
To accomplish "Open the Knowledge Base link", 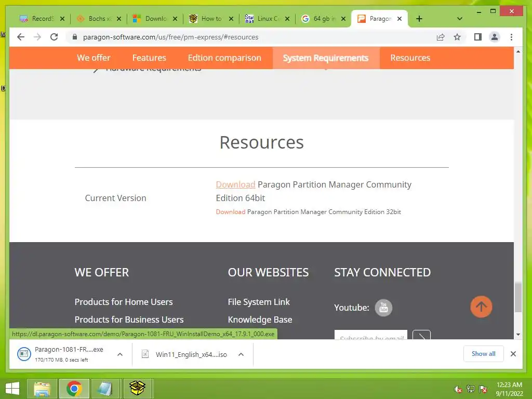I will point(260,320).
